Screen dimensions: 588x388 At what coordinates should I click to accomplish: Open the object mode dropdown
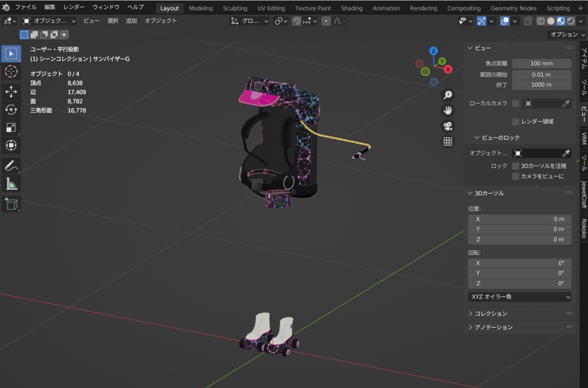coord(49,21)
